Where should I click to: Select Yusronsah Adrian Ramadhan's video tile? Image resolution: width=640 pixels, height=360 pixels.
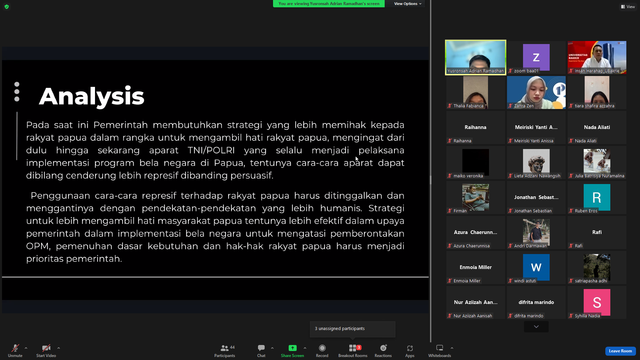point(476,57)
